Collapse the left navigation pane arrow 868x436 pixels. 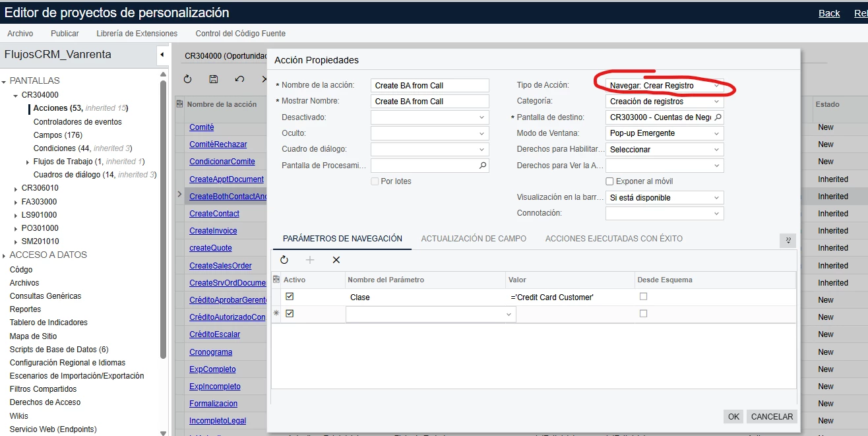tap(162, 55)
